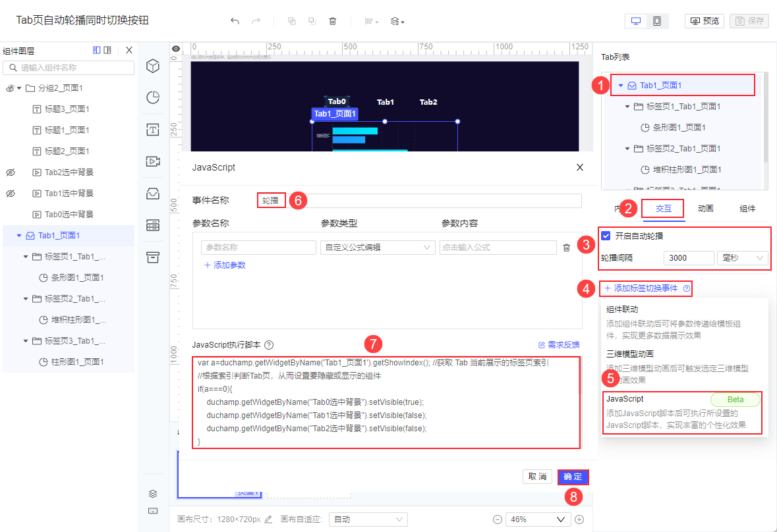Viewport: 777px width, 532px height.
Task: Open the archive box component category icon
Action: pyautogui.click(x=153, y=257)
